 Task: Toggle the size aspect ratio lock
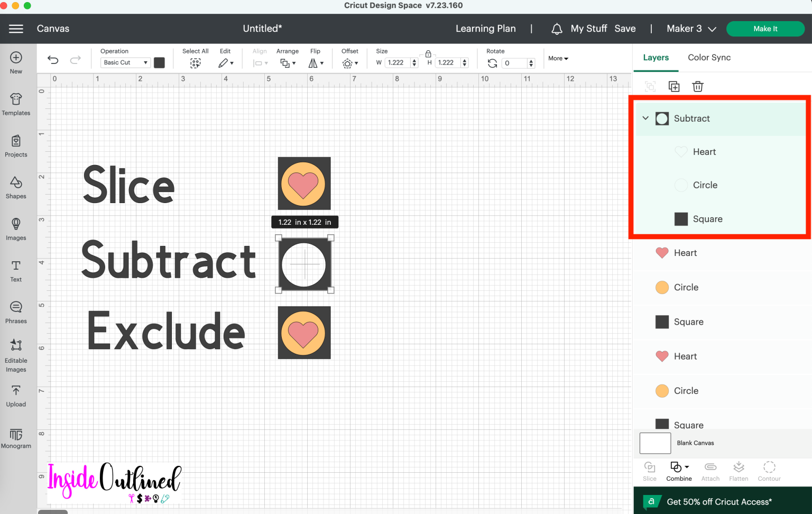428,54
